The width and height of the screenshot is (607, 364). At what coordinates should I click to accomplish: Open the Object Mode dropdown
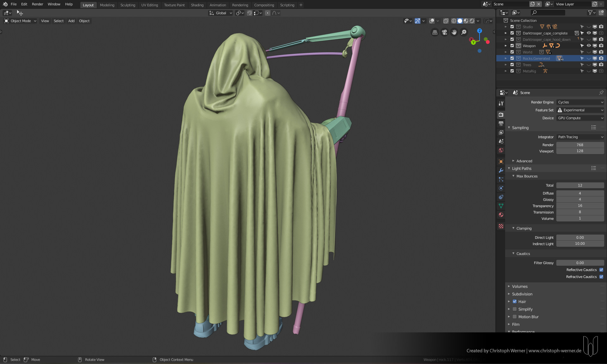[x=20, y=21]
